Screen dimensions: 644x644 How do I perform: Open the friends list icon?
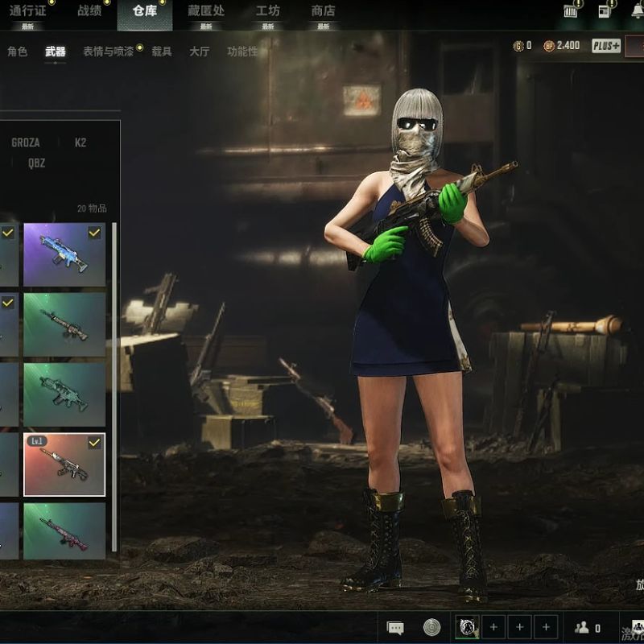click(x=581, y=628)
